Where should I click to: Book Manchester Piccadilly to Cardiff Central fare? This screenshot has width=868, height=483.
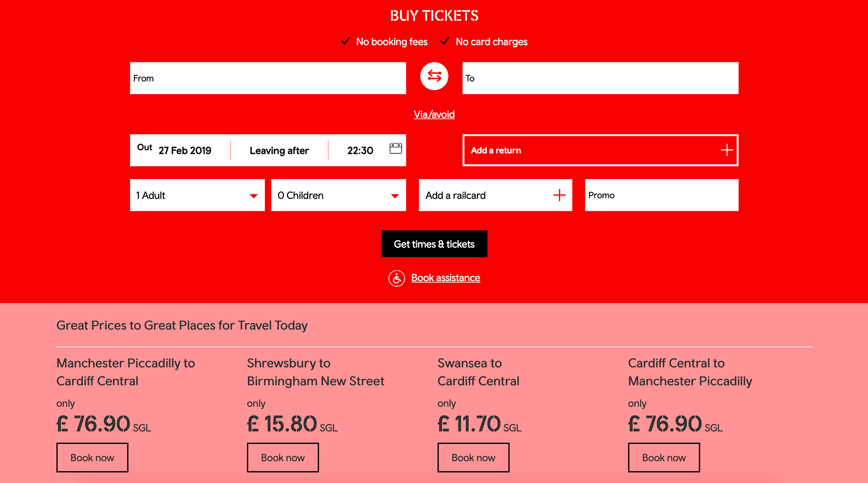click(92, 458)
